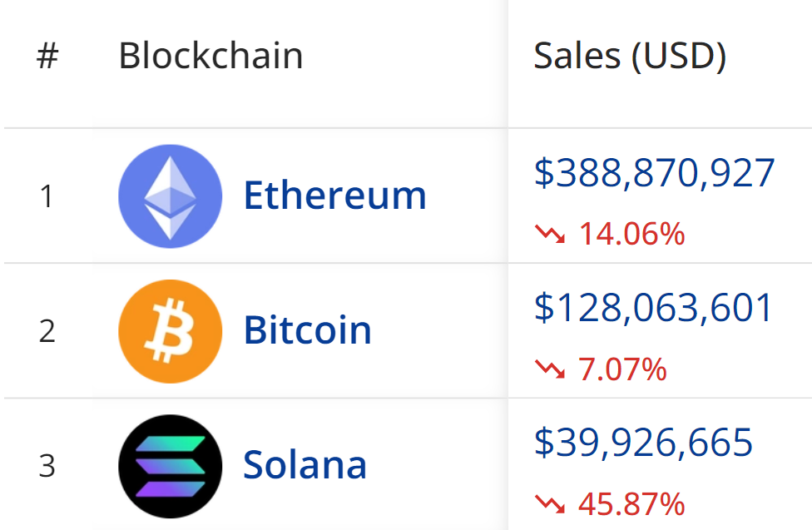Screen dimensions: 812x530
Task: Click Ethereum's red downtrend arrow icon
Action: tap(549, 235)
